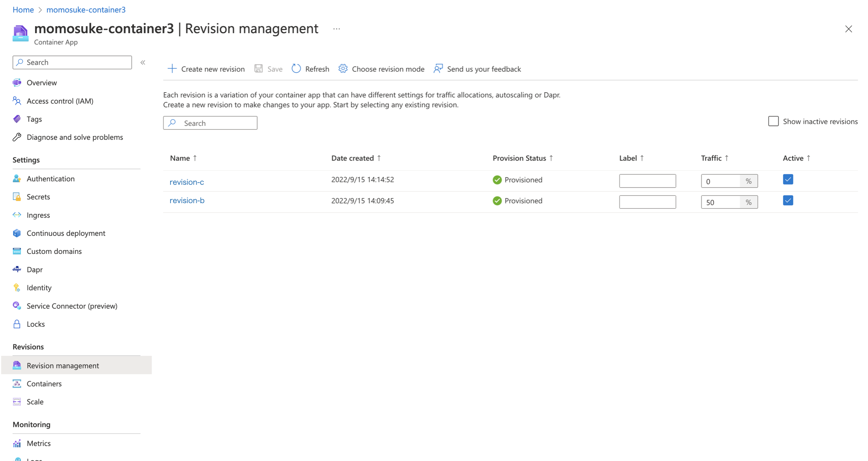Click the Send us your feedback icon
The image size is (868, 461).
(x=438, y=69)
